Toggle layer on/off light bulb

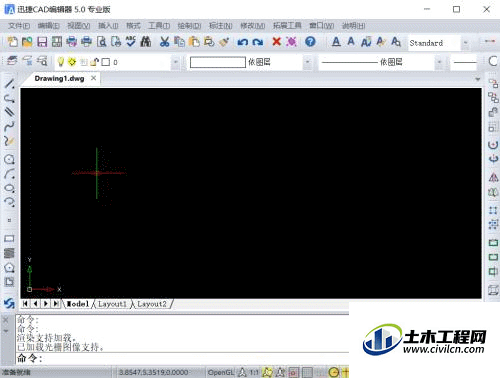tap(61, 62)
